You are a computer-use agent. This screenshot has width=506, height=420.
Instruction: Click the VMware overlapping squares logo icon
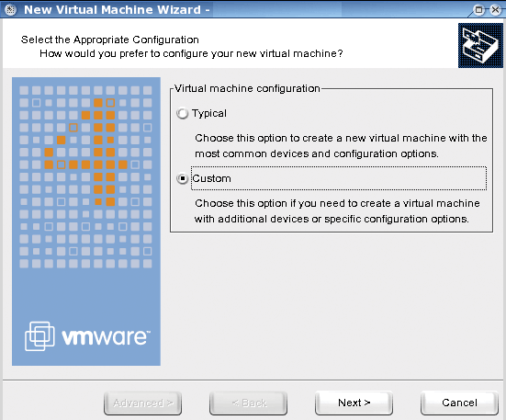39,336
